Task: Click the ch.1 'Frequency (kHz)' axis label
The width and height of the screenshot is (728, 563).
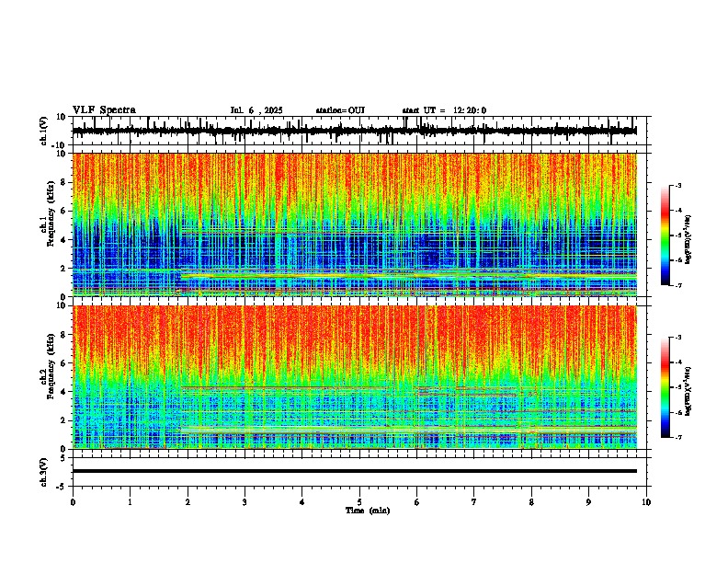Action: pyautogui.click(x=51, y=213)
